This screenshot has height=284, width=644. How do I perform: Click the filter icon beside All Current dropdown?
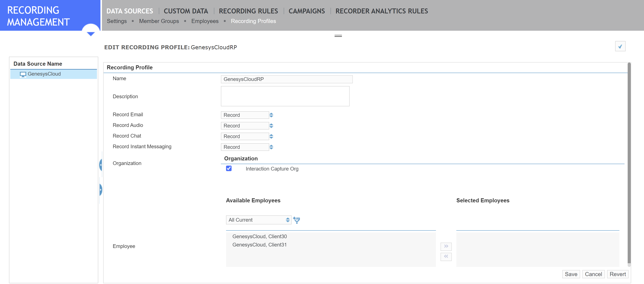pos(297,220)
